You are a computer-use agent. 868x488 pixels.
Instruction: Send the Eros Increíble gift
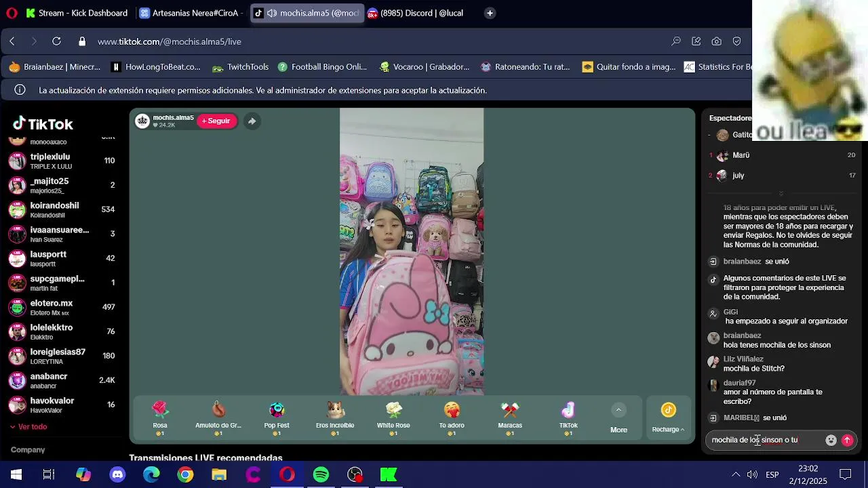point(335,418)
